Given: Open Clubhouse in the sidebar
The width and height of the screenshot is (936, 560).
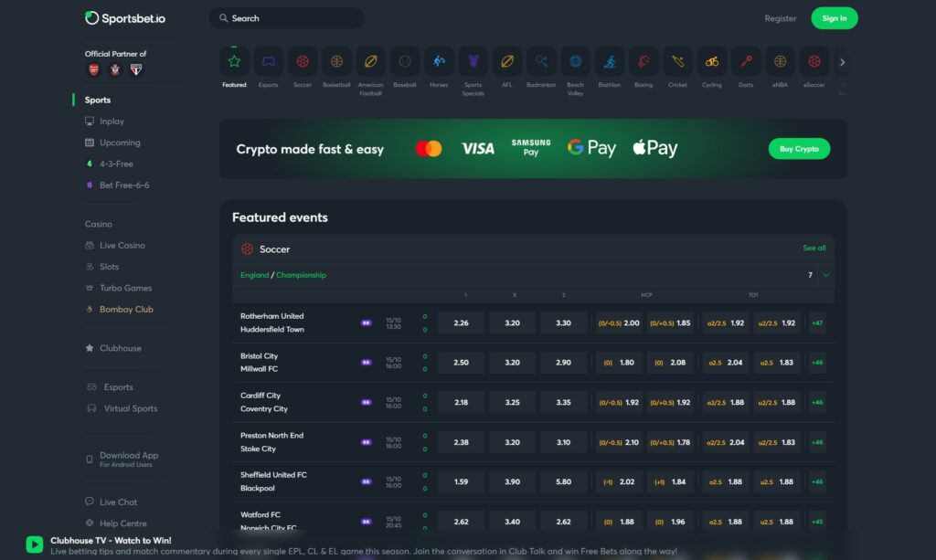Looking at the screenshot, I should pyautogui.click(x=113, y=348).
